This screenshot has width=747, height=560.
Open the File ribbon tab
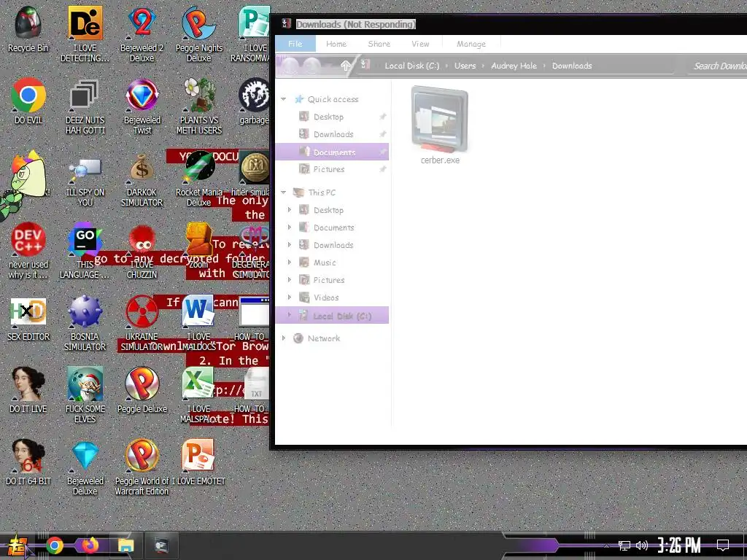pyautogui.click(x=295, y=43)
